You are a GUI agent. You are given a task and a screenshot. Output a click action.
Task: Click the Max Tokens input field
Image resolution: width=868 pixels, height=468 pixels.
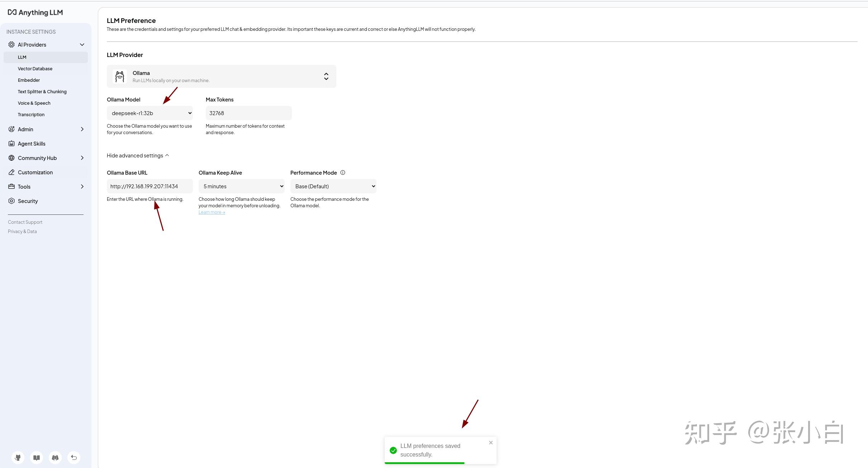249,113
